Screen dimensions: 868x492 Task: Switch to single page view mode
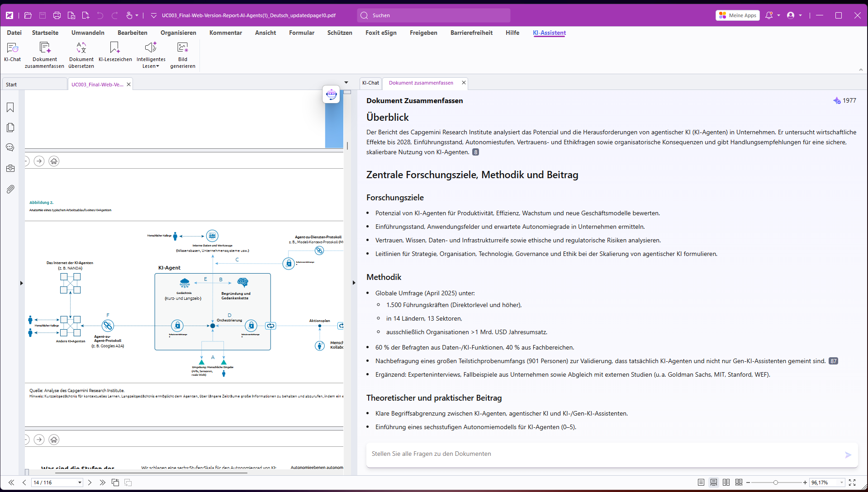pyautogui.click(x=701, y=483)
